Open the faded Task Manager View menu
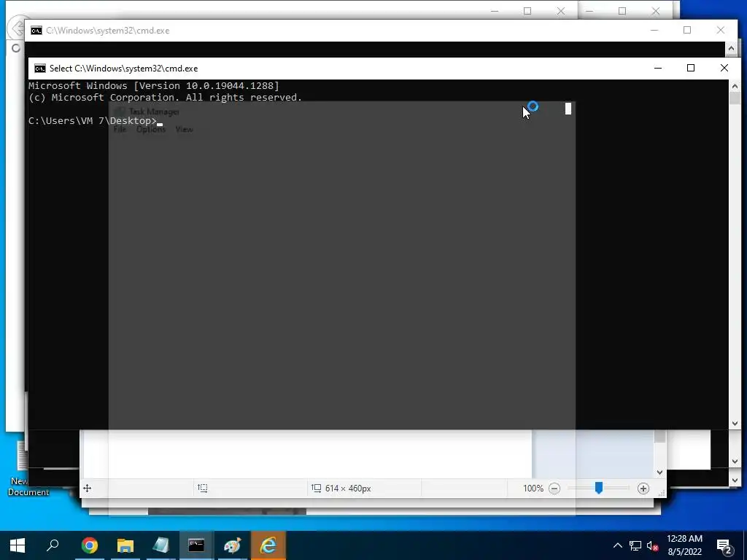747x560 pixels. [184, 130]
